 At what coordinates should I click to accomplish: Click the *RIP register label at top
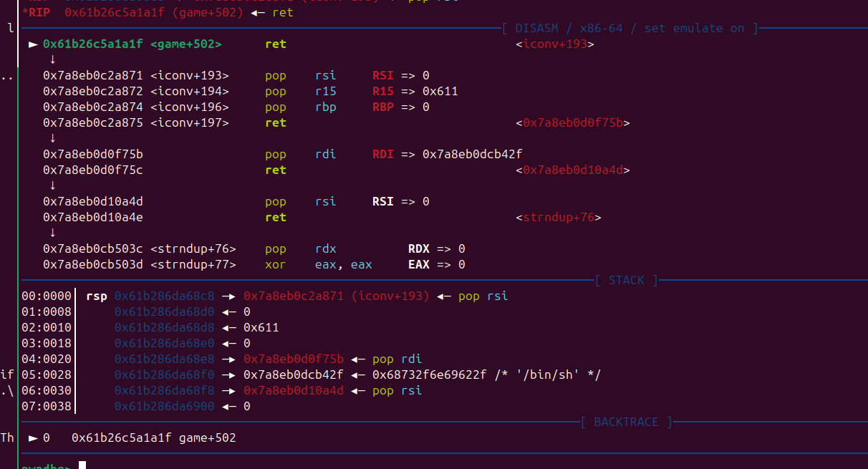[x=36, y=13]
